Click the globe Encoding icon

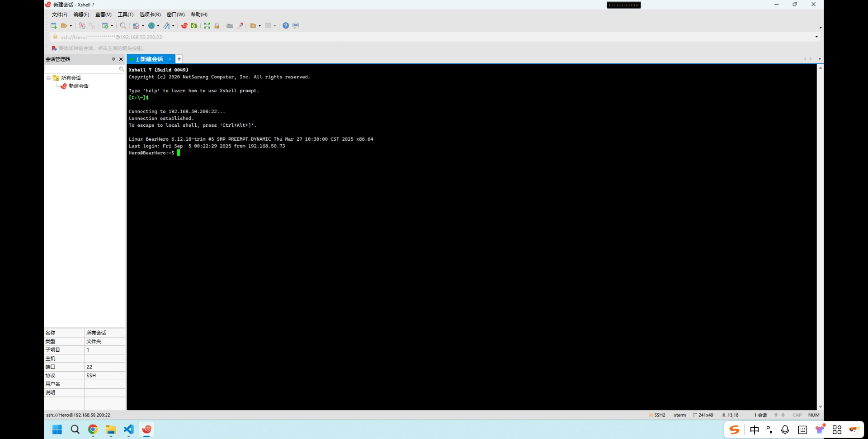151,26
